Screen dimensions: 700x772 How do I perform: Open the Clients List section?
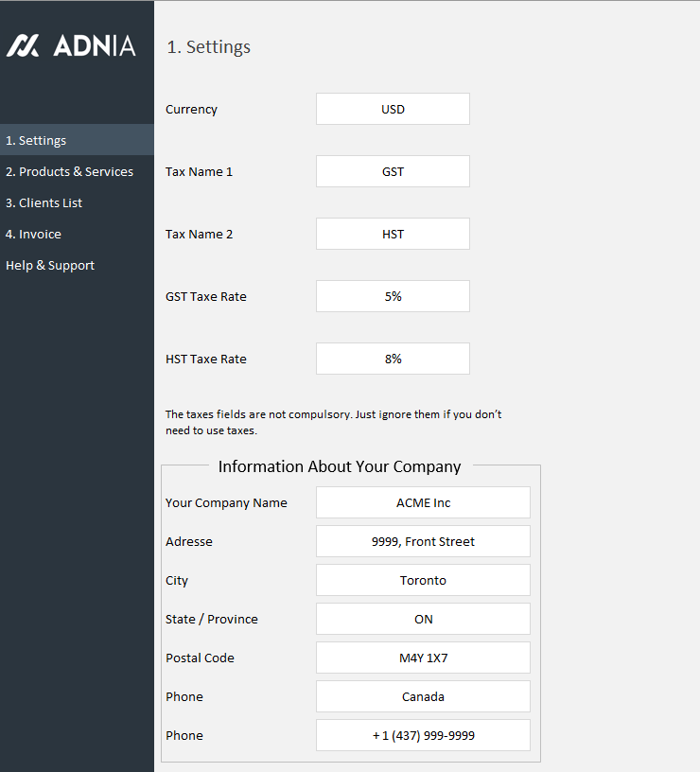[x=44, y=202]
